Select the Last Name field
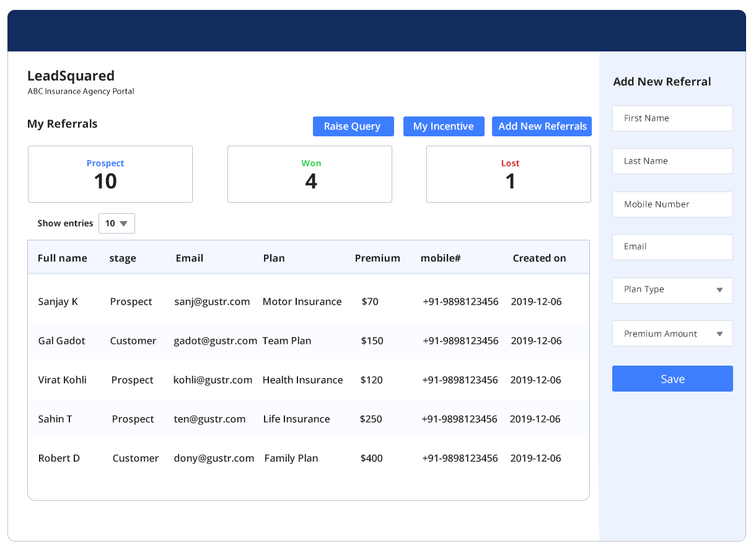This screenshot has width=756, height=549. 672,161
